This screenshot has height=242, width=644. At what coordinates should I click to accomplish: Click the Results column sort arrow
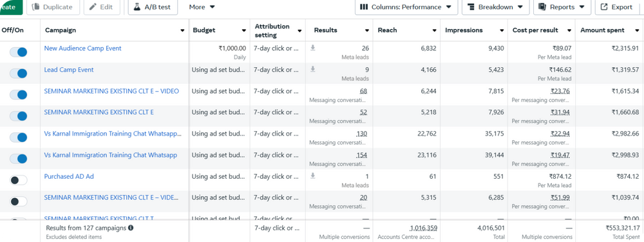coord(367,30)
